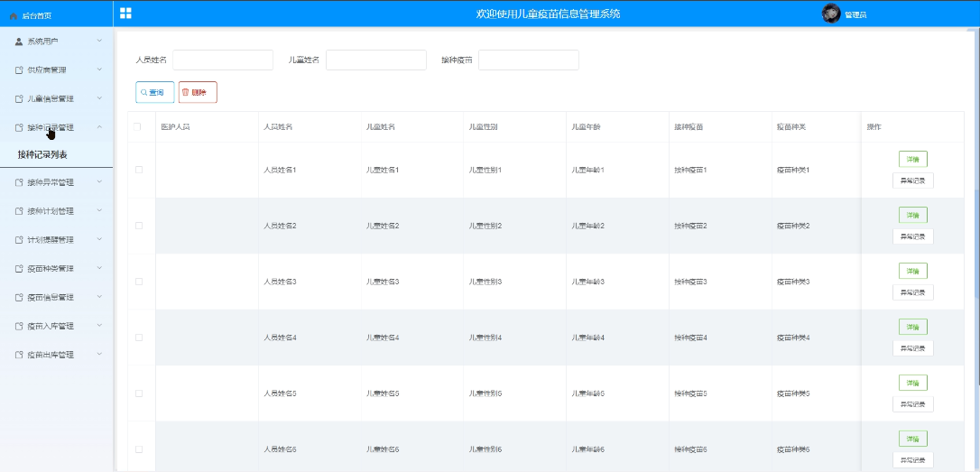The height and width of the screenshot is (472, 980).
Task: Focus the 儿童姓名 search input
Action: [x=376, y=60]
